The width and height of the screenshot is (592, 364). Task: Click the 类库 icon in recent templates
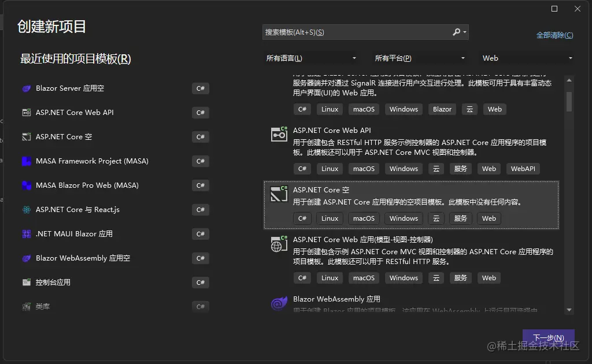27,307
